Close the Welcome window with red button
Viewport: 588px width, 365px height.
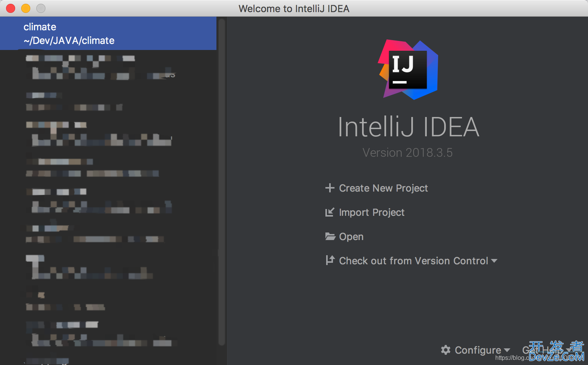(11, 8)
